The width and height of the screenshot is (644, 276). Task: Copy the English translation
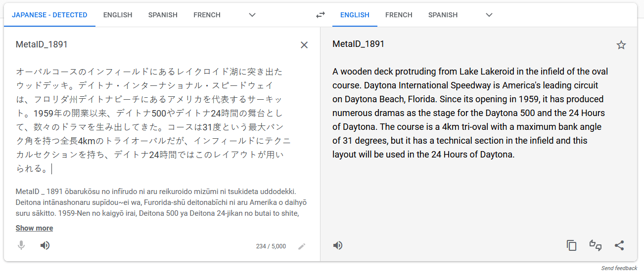pos(572,245)
